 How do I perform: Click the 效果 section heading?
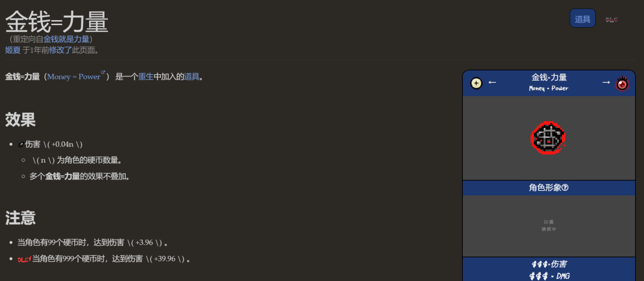[x=20, y=120]
